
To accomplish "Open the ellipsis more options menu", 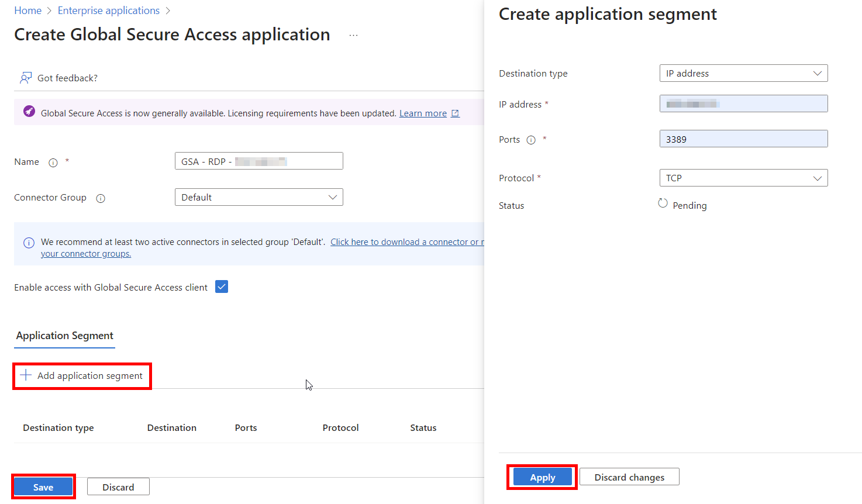I will [353, 35].
